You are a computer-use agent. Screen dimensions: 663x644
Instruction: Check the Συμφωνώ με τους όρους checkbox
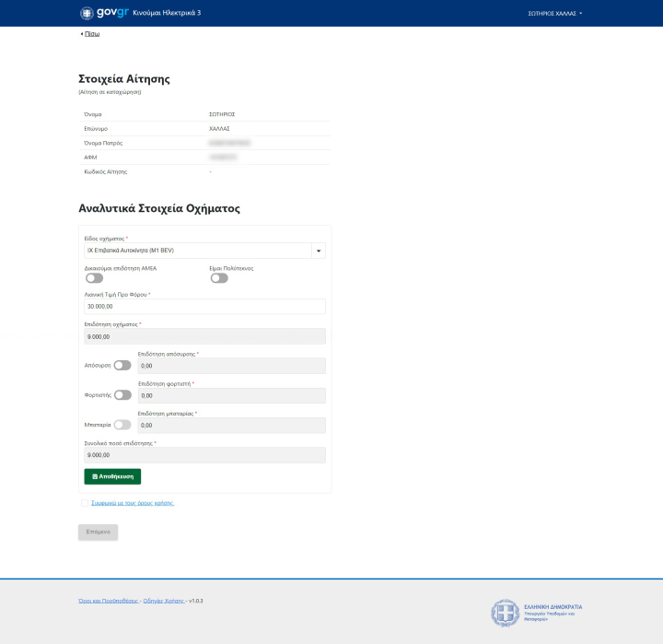pos(85,503)
